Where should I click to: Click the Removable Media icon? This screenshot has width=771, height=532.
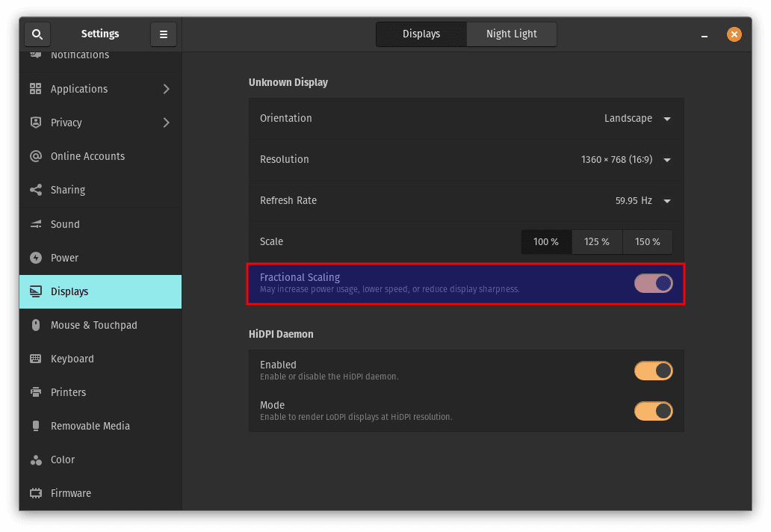[35, 426]
